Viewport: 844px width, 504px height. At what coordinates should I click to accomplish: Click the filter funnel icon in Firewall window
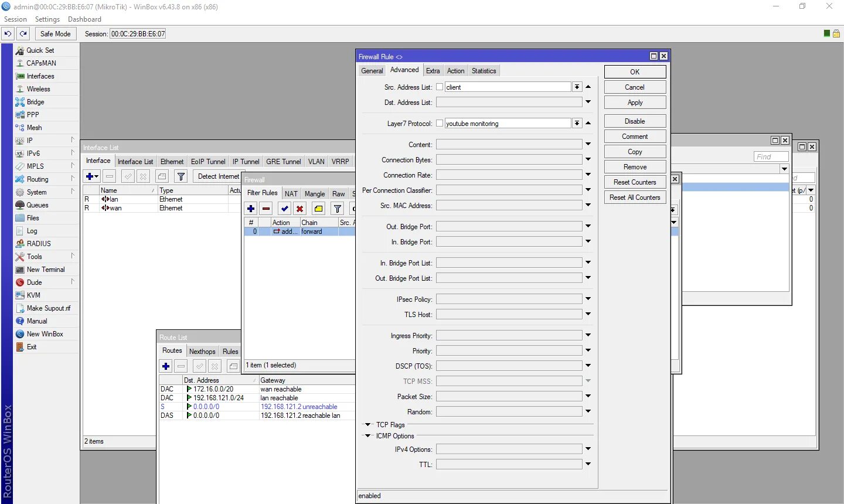(338, 209)
